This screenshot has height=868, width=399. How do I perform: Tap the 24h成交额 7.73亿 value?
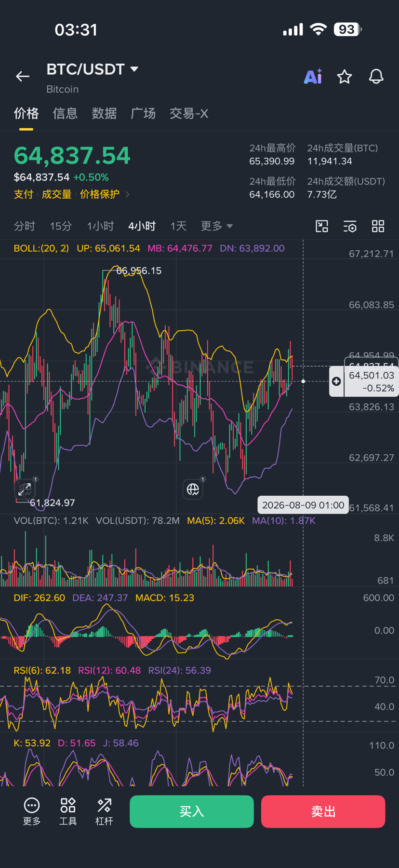(322, 194)
